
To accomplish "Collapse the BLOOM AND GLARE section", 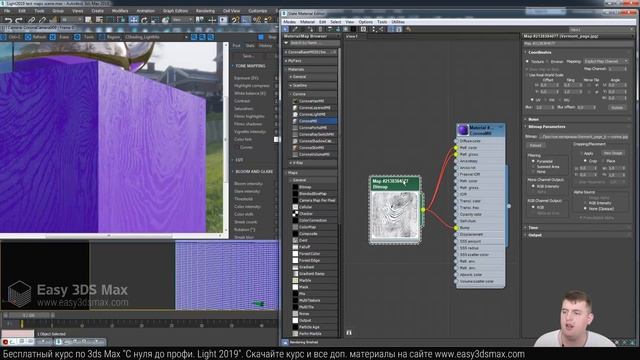I will (x=254, y=171).
